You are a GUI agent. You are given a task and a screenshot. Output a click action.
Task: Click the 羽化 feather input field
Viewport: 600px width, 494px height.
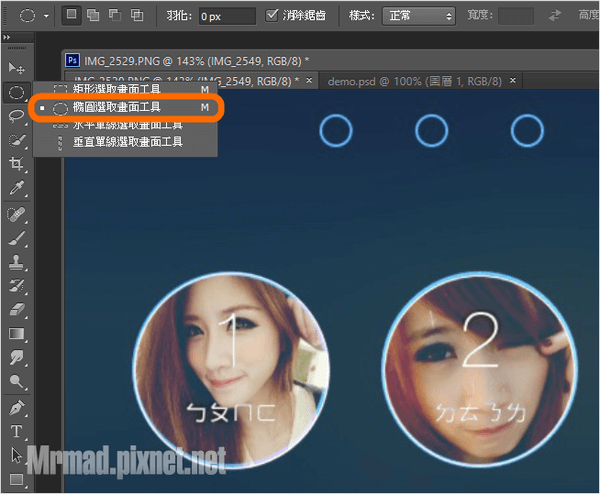[225, 17]
